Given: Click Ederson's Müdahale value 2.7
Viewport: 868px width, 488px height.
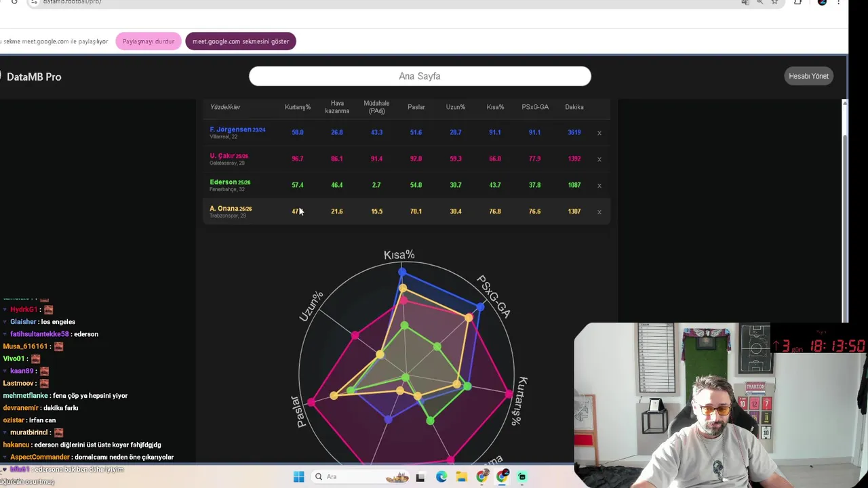Looking at the screenshot, I should click(376, 185).
